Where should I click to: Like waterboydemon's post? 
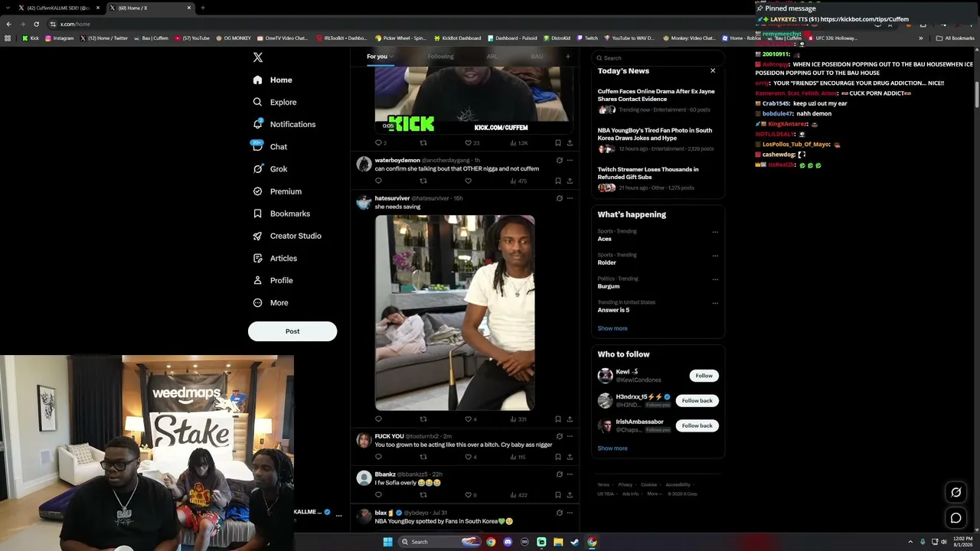pos(469,181)
